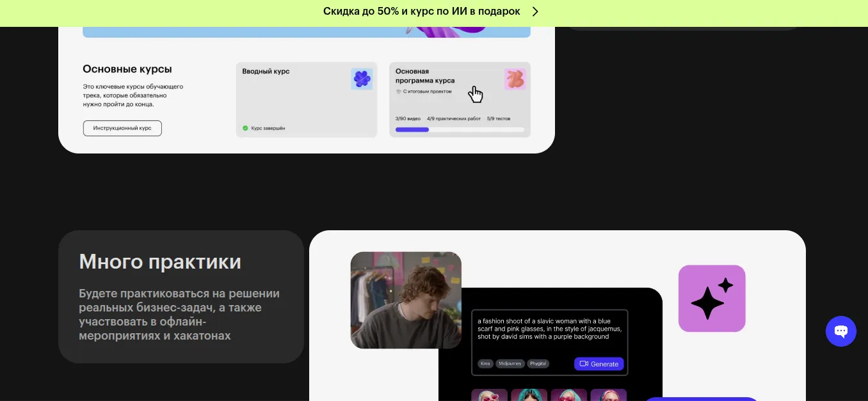The height and width of the screenshot is (401, 868).
Task: Select the Krea tag chip
Action: pos(485,364)
